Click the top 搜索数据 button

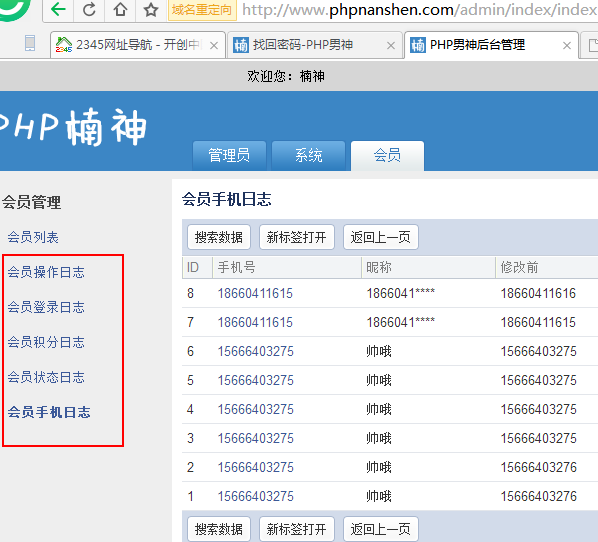coord(219,237)
